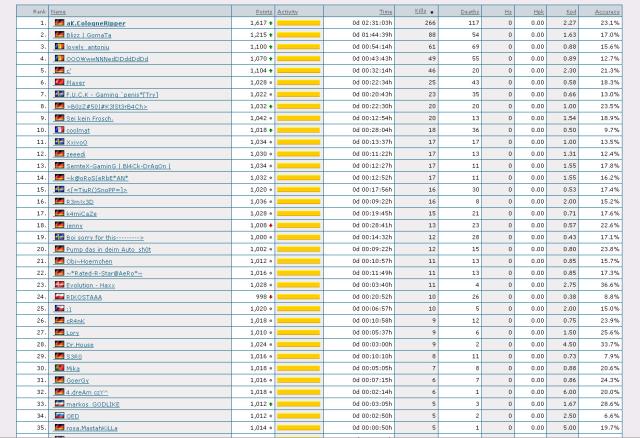The height and width of the screenshot is (438, 640).
Task: Click the flag icon next to RIKOSTAAA
Action: [x=59, y=297]
